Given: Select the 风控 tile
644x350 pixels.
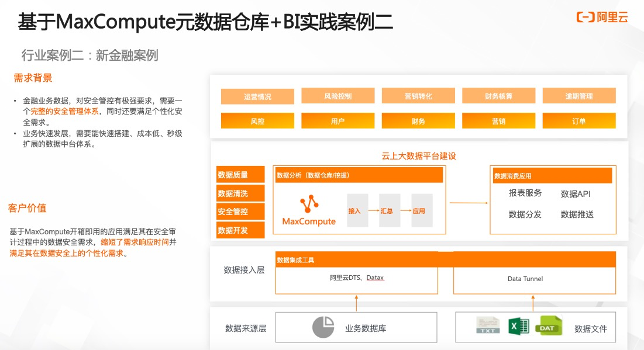Looking at the screenshot, I should 257,121.
